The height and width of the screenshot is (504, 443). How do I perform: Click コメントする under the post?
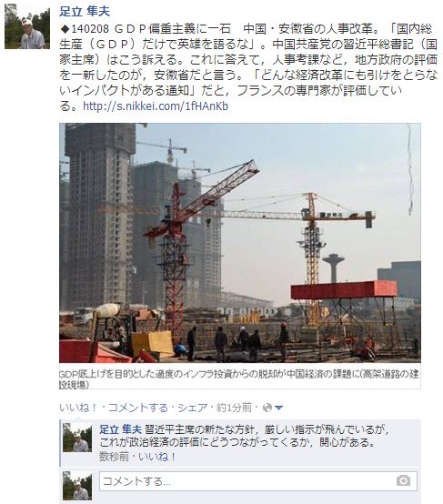[137, 408]
